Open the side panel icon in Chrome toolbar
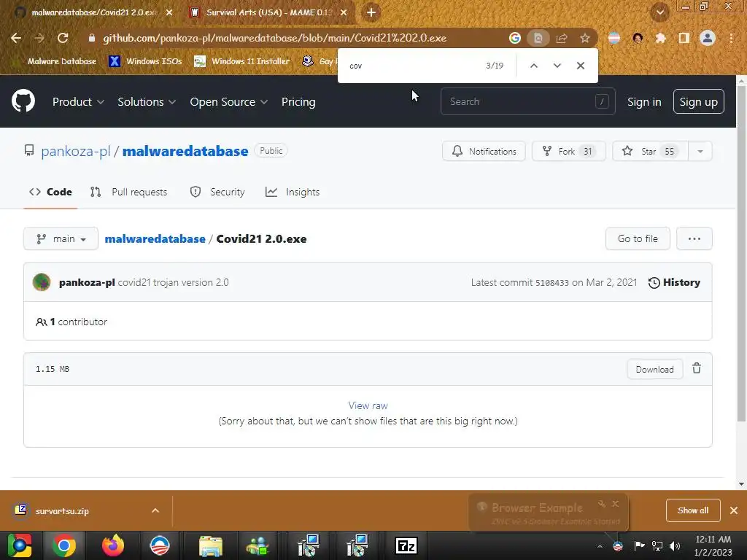 pos(684,38)
